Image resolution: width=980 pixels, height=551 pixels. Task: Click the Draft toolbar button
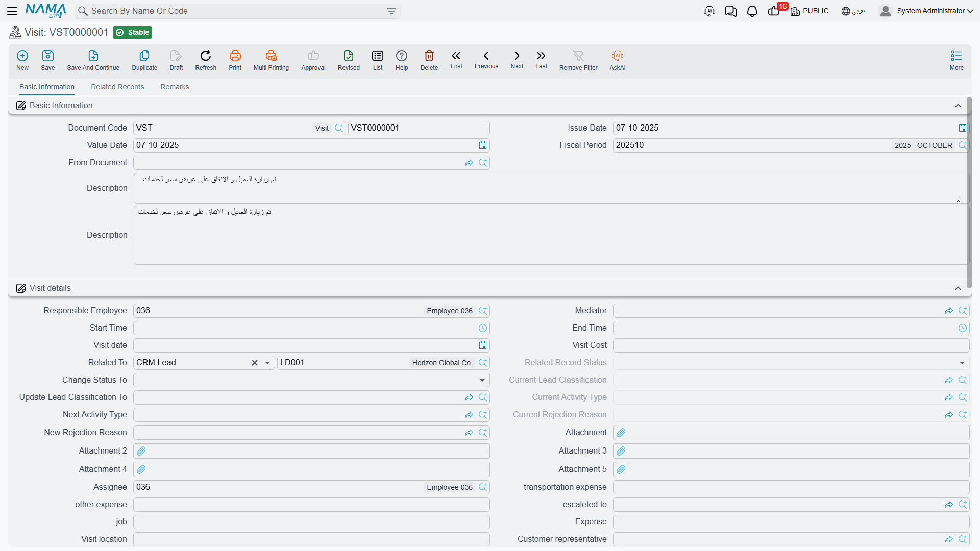(176, 60)
